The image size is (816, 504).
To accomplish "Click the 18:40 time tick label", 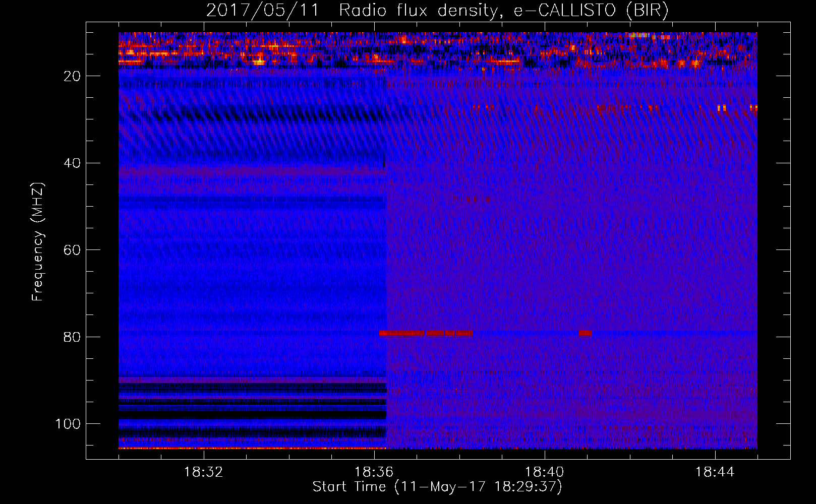I will tap(545, 472).
